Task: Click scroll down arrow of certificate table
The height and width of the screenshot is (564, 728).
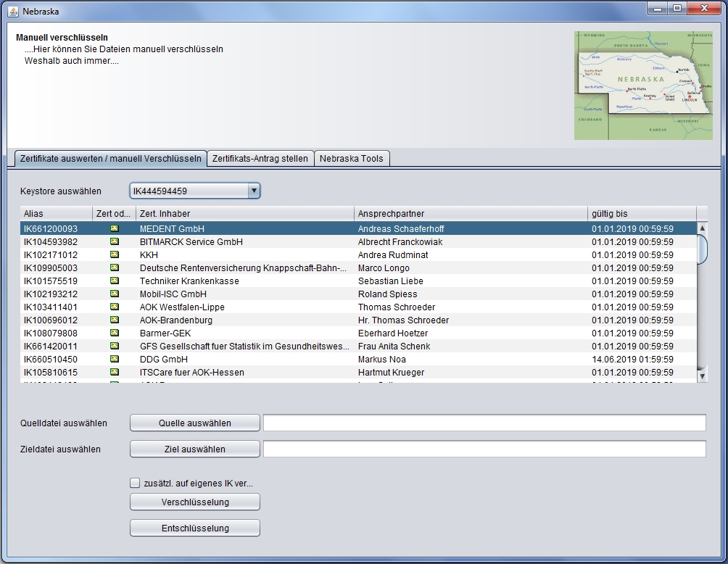Action: [702, 376]
